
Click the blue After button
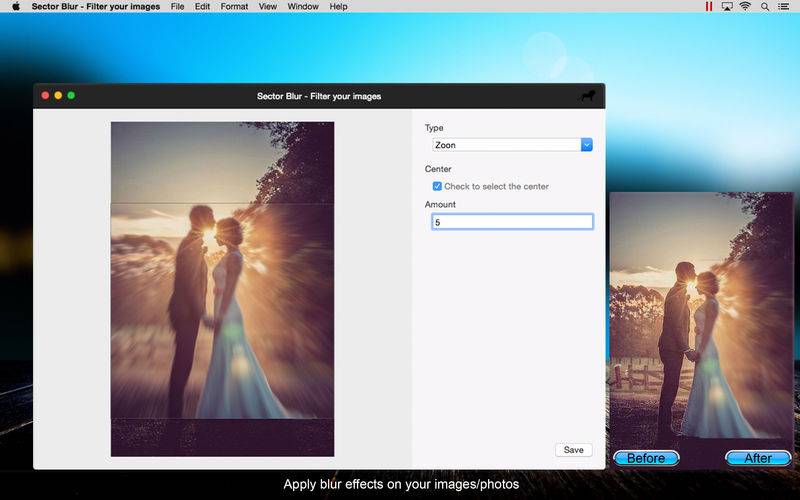[x=758, y=458]
